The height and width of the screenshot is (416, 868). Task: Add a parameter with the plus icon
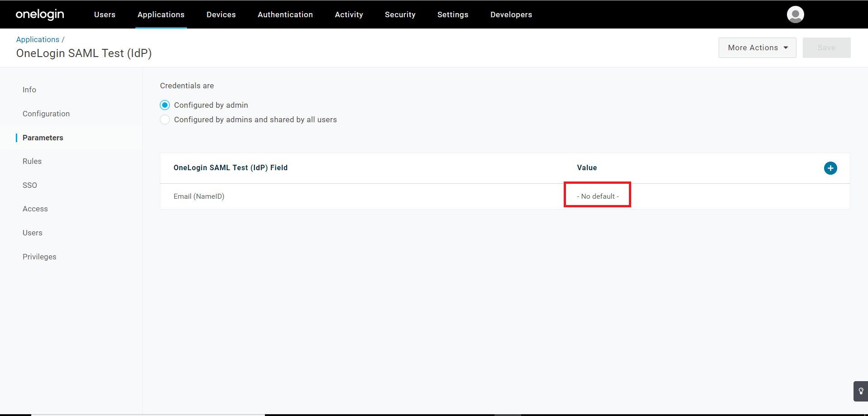pyautogui.click(x=830, y=168)
